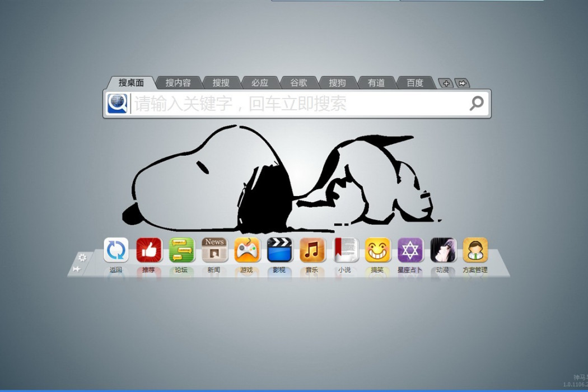Open the 方案管理 user icon
The height and width of the screenshot is (392, 588).
(475, 250)
